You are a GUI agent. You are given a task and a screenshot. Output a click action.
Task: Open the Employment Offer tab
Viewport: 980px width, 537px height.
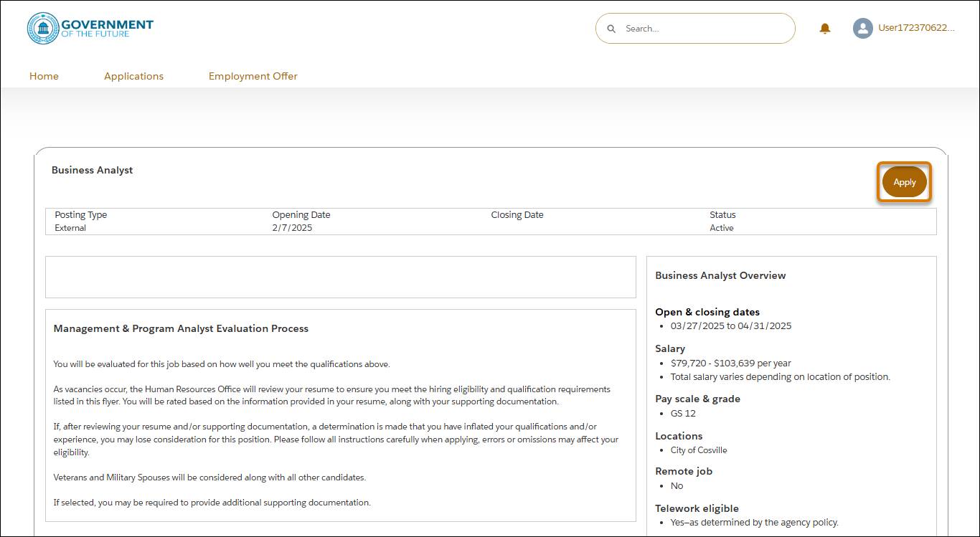click(253, 76)
